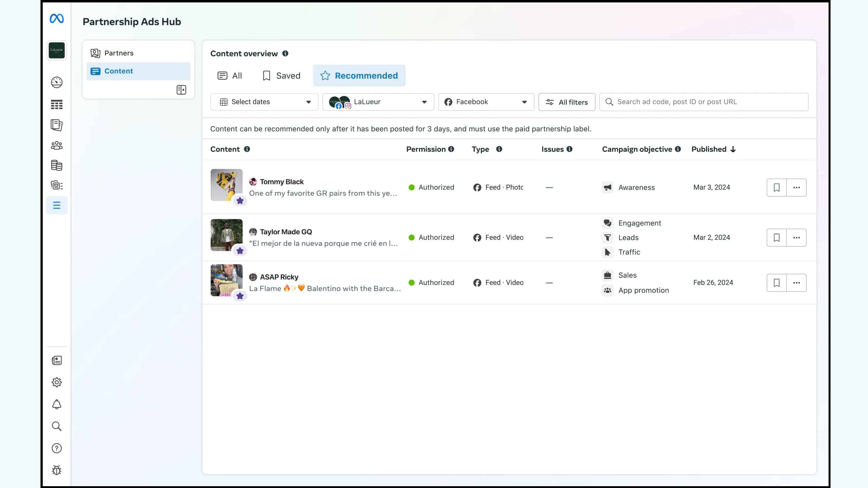Bookmark ASAP Ricky's Feed Video post
868x488 pixels.
pyautogui.click(x=776, y=282)
